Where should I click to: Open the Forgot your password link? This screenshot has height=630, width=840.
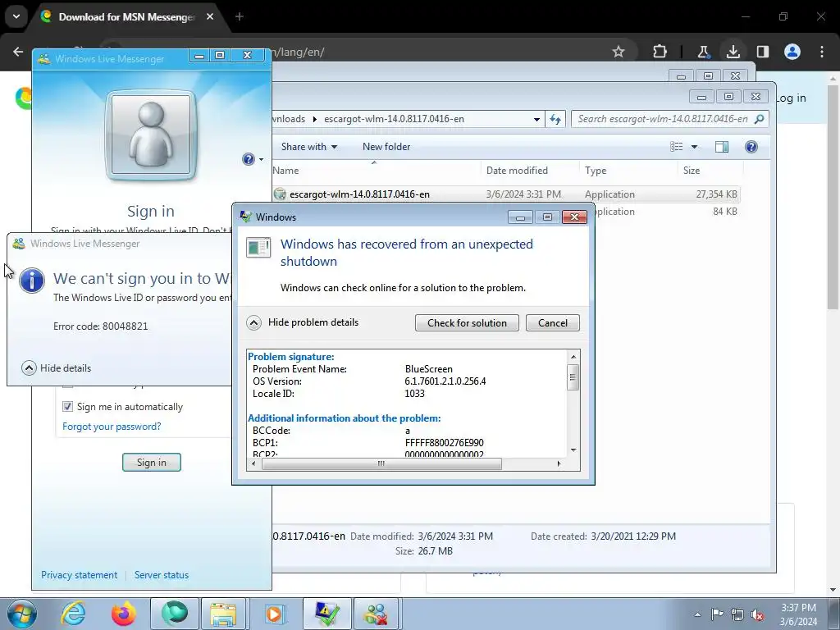[112, 427]
